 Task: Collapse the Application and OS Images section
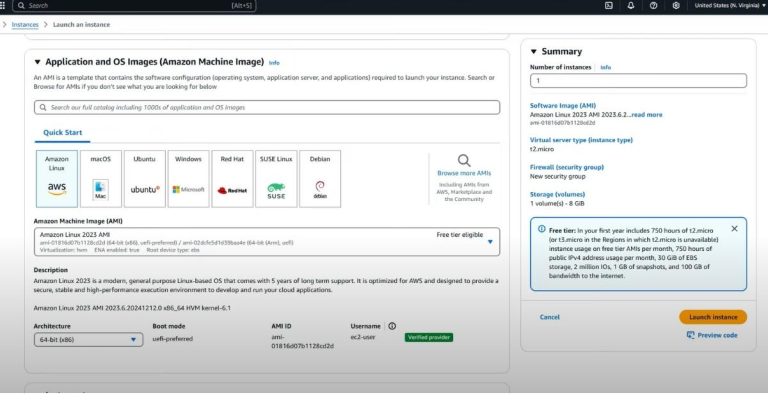[x=38, y=61]
